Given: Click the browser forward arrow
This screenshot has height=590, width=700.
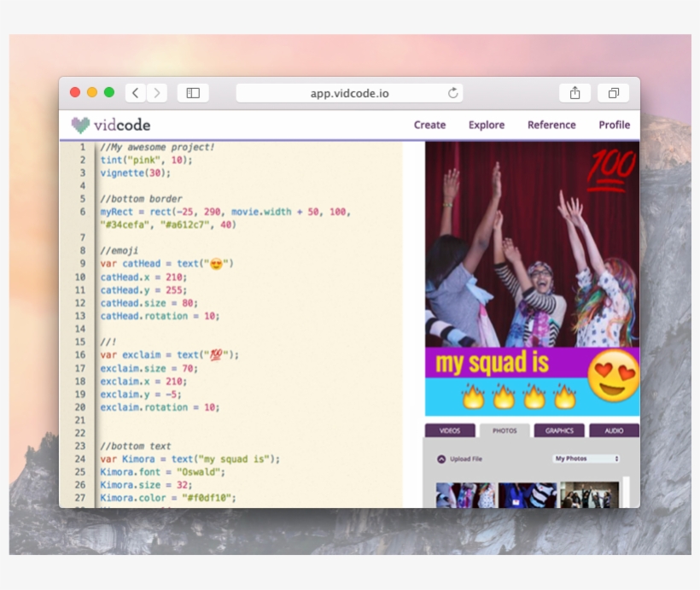Looking at the screenshot, I should click(158, 94).
